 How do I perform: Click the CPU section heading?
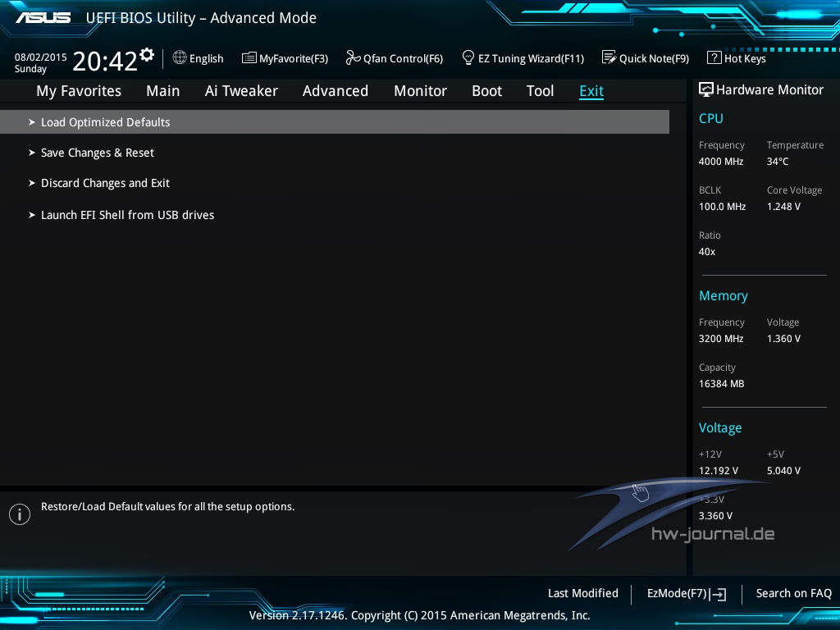[711, 118]
